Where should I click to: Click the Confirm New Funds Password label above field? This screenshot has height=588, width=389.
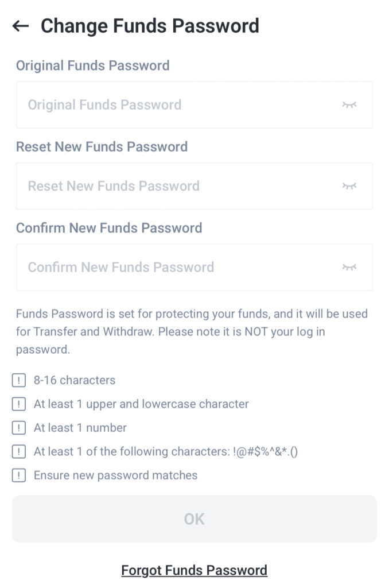click(x=109, y=228)
